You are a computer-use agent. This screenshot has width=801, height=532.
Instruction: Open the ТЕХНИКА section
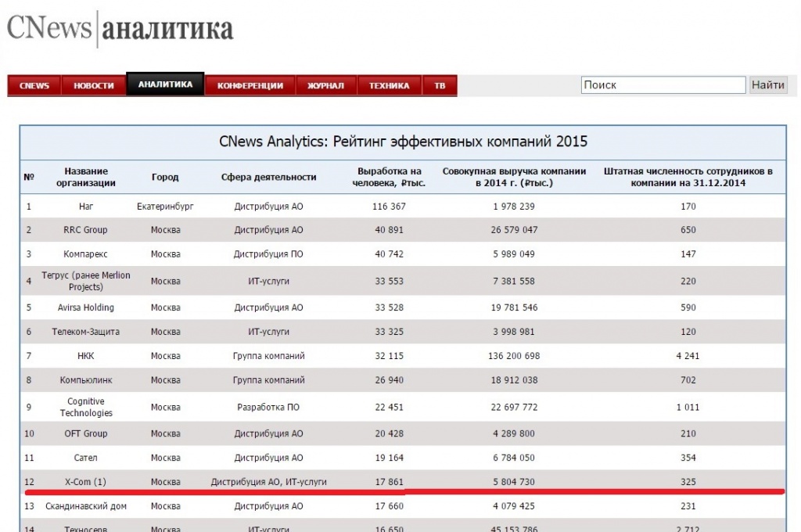[390, 85]
